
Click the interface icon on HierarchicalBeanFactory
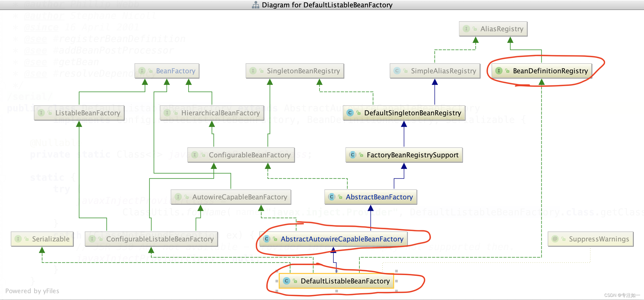[167, 113]
